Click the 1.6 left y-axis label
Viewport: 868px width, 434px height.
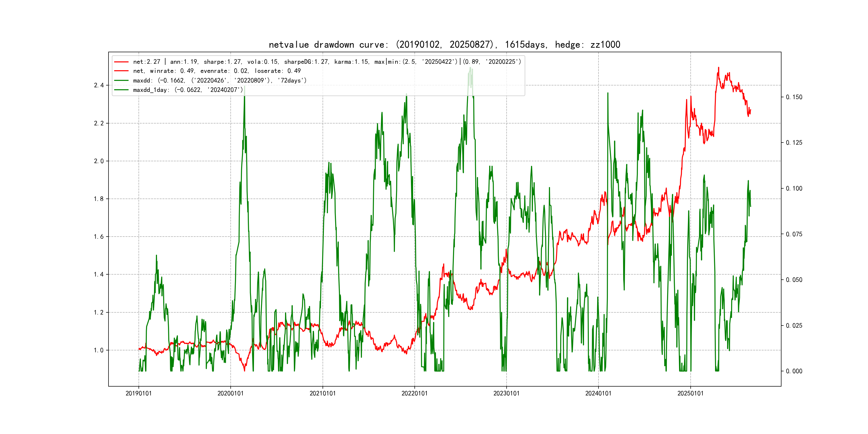(99, 237)
